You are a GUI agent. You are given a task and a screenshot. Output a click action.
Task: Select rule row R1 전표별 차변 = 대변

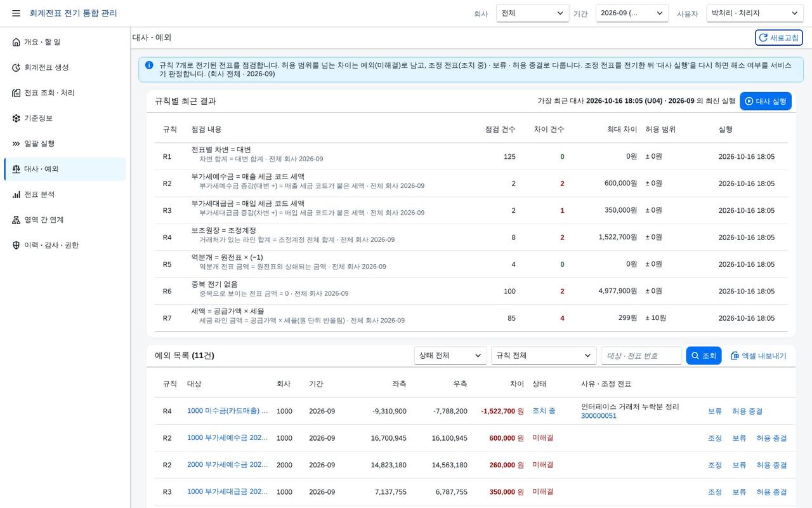coord(471,156)
